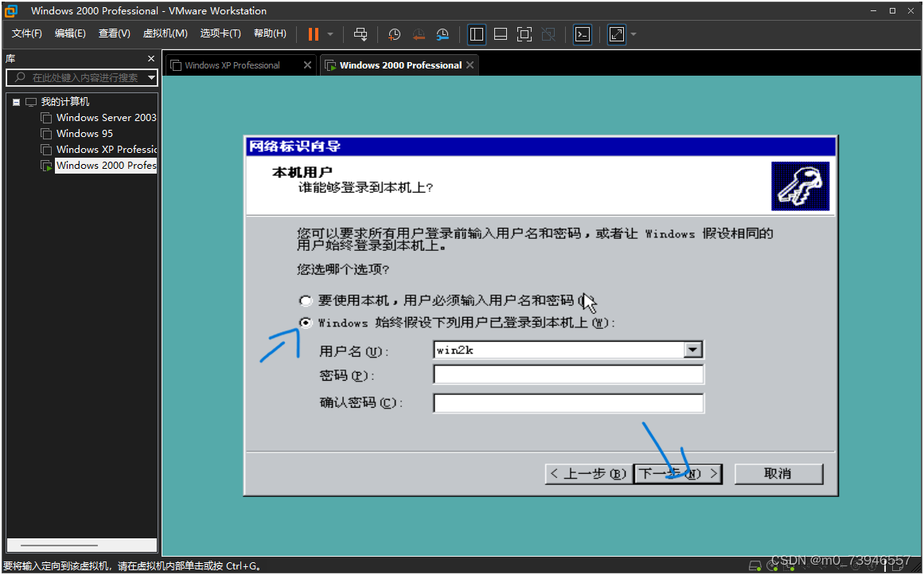The height and width of the screenshot is (575, 924).
Task: Select 我的计算机 in the library tree
Action: pos(64,101)
